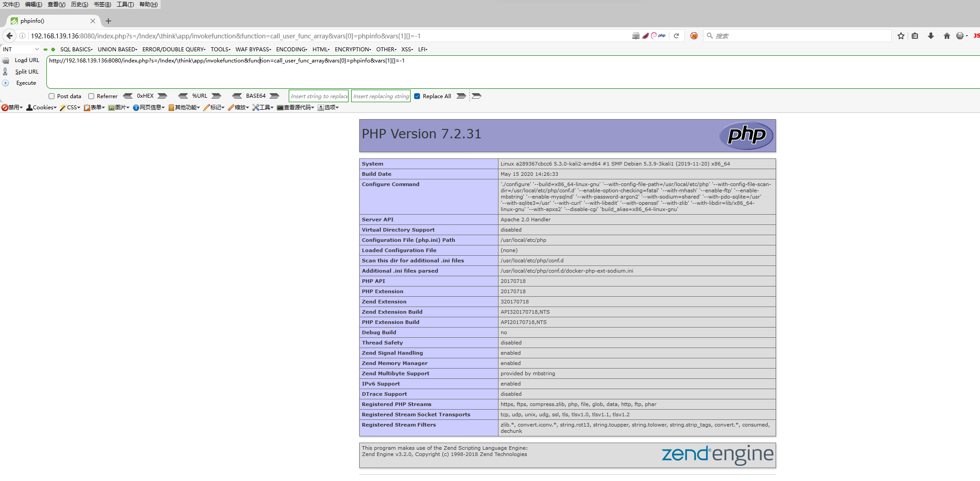
Task: Expand the WAF BYPASS menu
Action: [x=253, y=50]
